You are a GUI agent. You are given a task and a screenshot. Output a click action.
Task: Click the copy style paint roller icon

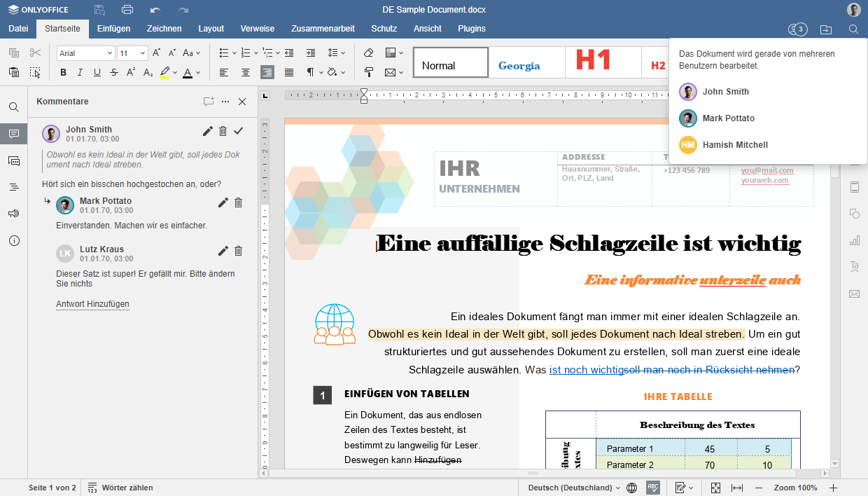[x=369, y=72]
